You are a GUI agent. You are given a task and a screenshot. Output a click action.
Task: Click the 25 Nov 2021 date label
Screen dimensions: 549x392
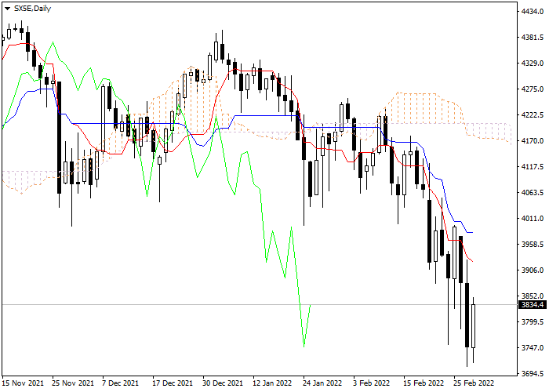73,383
